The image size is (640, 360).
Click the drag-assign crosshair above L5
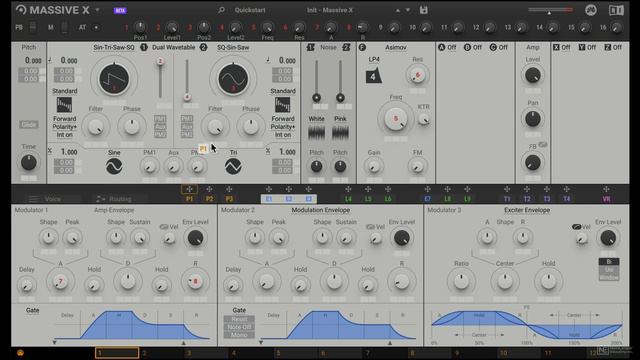coord(368,189)
